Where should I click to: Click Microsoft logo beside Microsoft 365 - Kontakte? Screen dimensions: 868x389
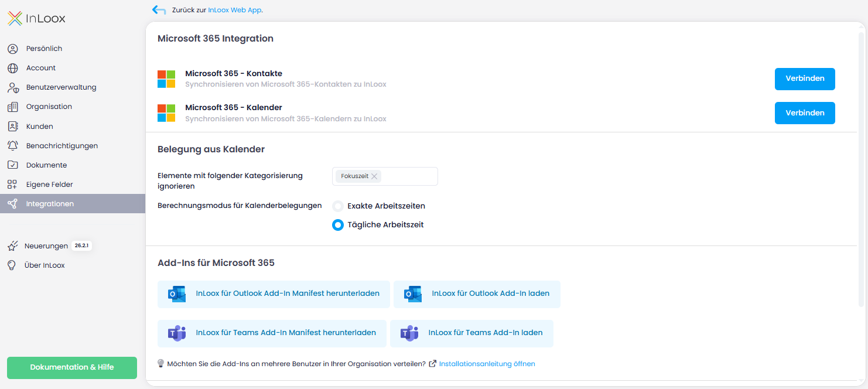[x=166, y=79]
